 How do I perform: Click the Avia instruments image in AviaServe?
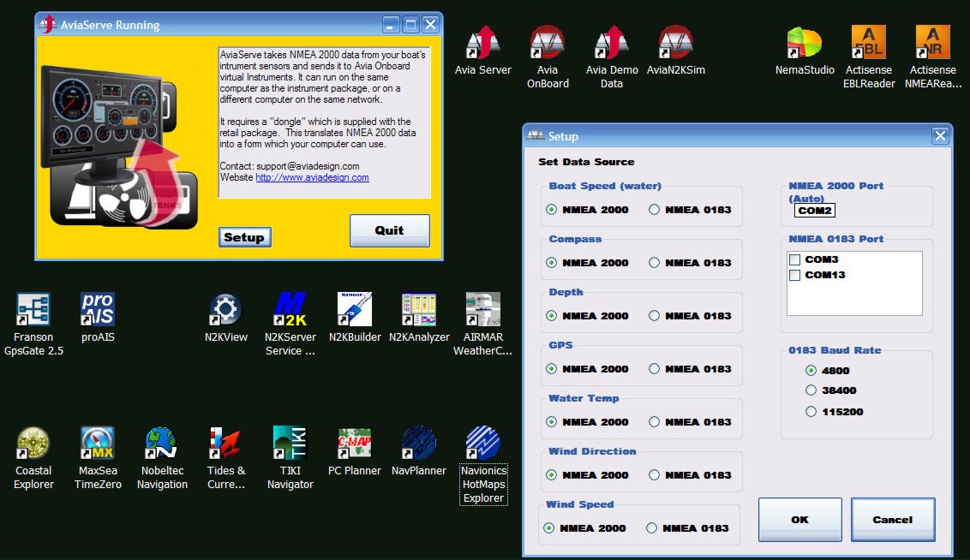pos(119,146)
